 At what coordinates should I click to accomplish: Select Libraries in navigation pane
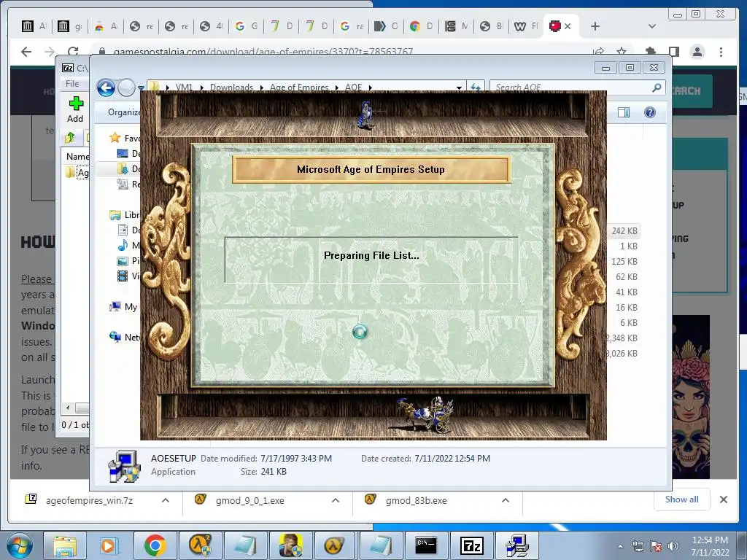point(125,215)
